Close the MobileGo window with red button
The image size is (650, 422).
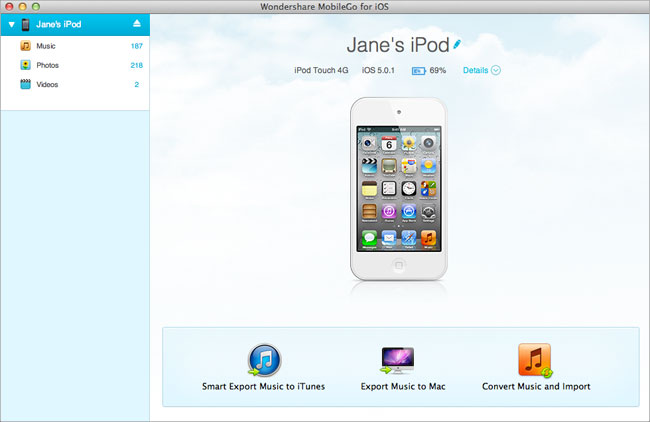(9, 6)
